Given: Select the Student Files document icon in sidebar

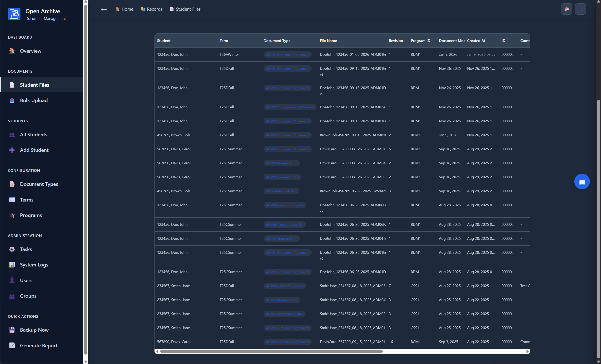Looking at the screenshot, I should coord(12,85).
